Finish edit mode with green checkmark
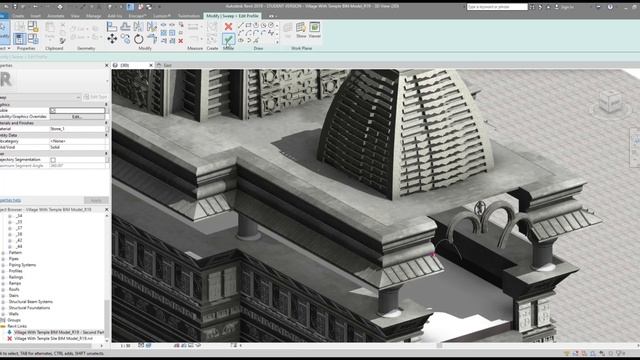 (229, 40)
